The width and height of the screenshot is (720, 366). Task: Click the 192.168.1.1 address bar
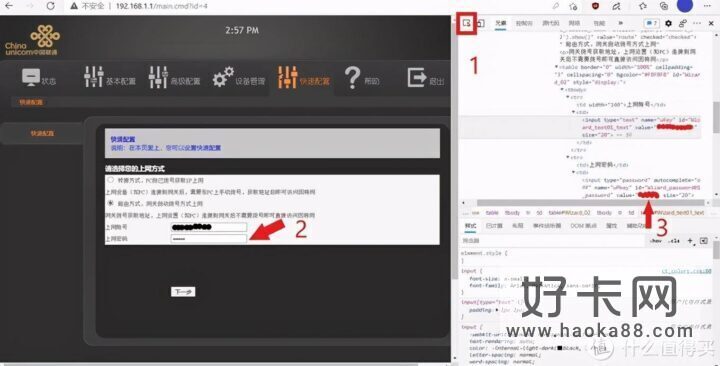coord(161,6)
